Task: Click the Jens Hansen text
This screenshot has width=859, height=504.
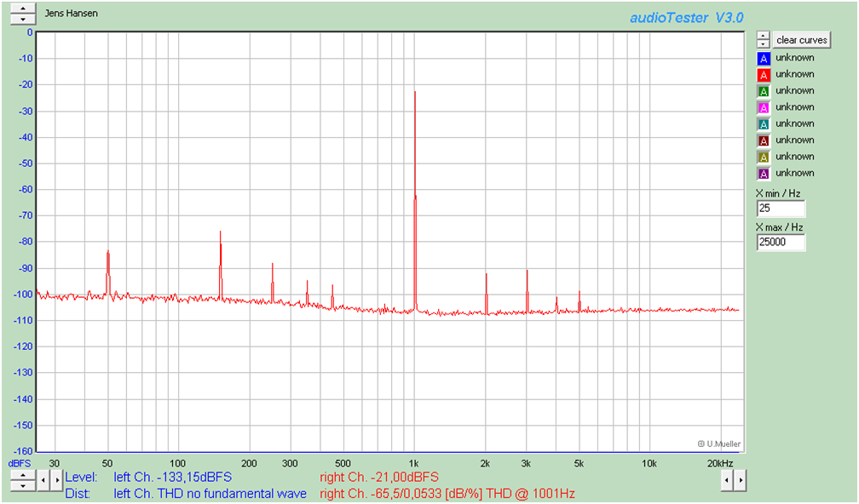Action: pos(72,13)
